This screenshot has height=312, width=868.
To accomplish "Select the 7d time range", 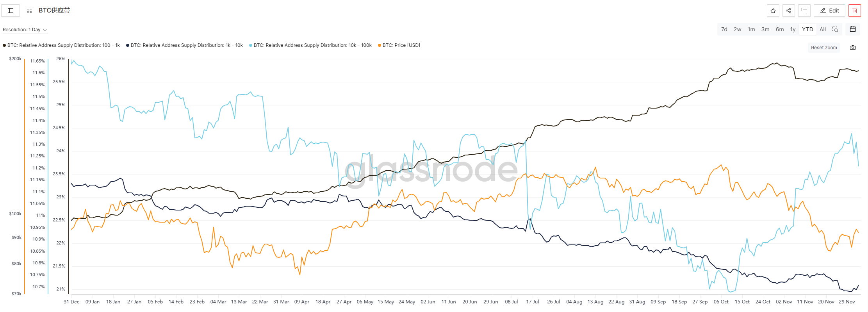I will 724,29.
